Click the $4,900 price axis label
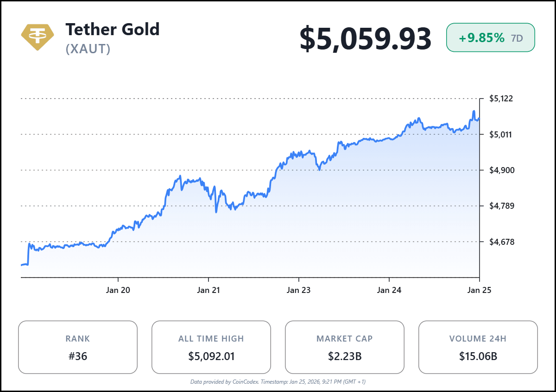This screenshot has width=556, height=392. click(x=501, y=170)
